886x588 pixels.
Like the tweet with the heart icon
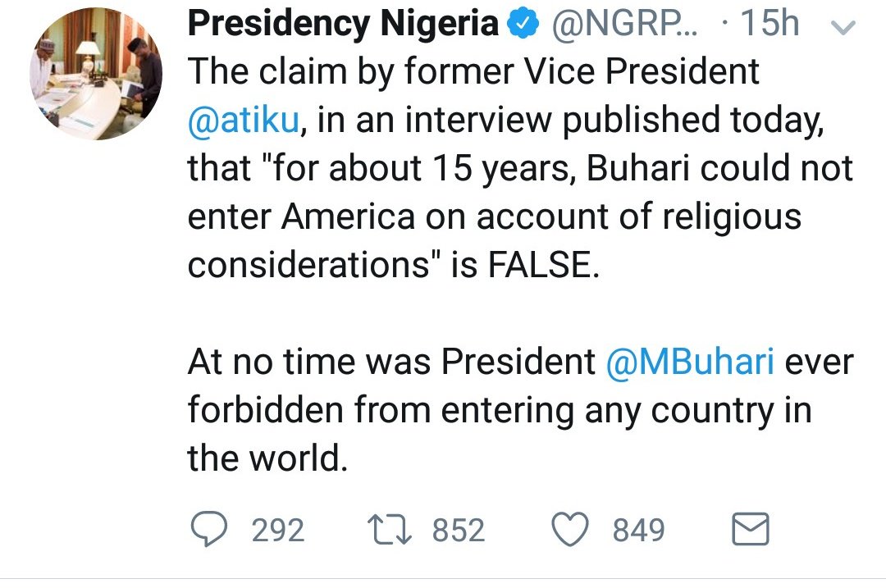coord(572,530)
